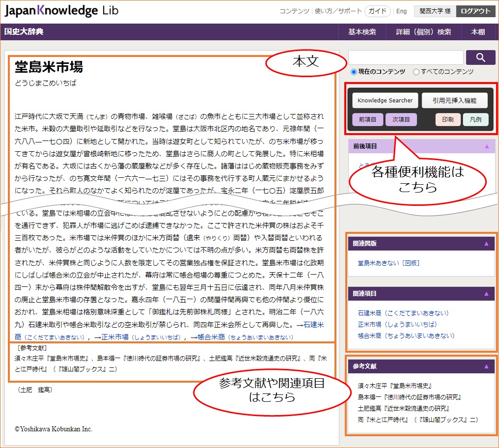Open the 基本検索 tab
Image resolution: width=499 pixels, height=448 pixels.
tap(362, 32)
